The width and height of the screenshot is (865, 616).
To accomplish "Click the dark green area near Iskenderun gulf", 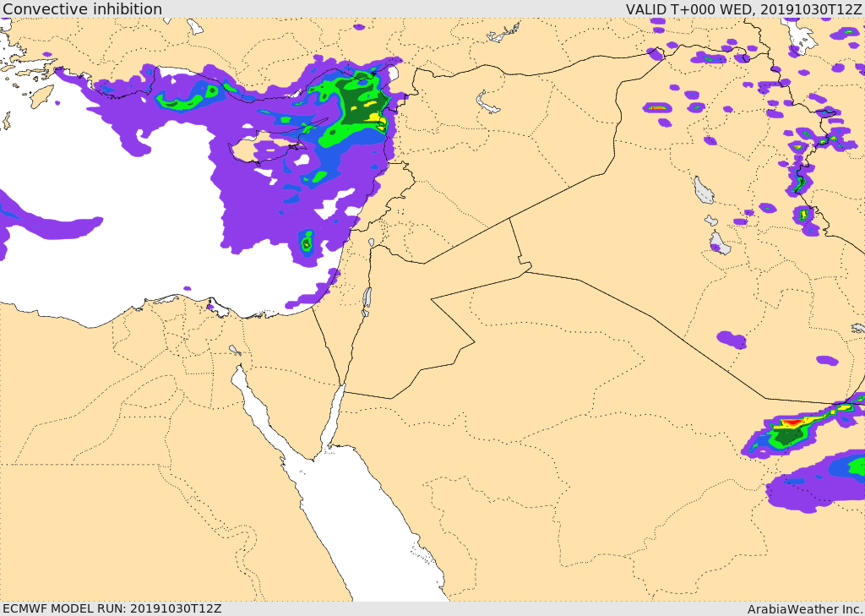I will coord(358,100).
